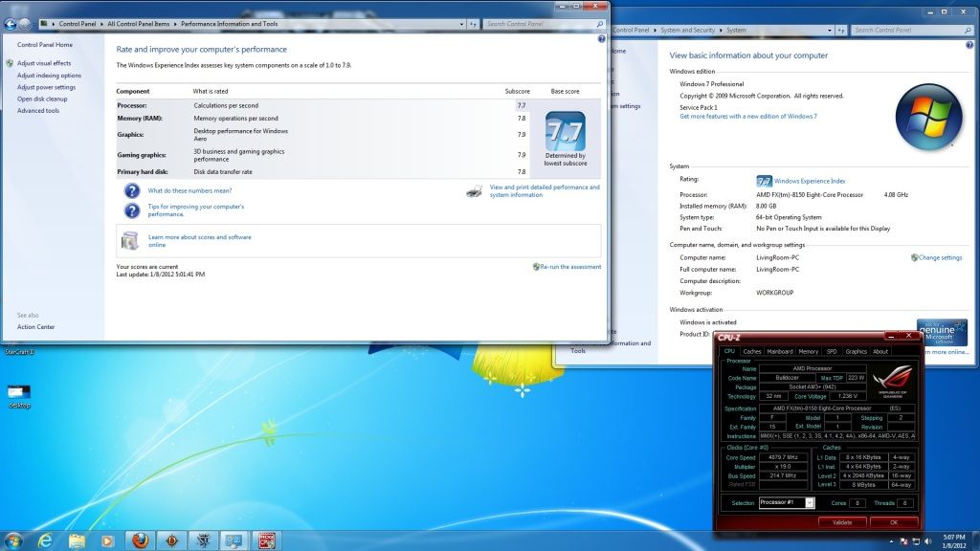
Task: Open Adjust power settings
Action: tap(46, 87)
